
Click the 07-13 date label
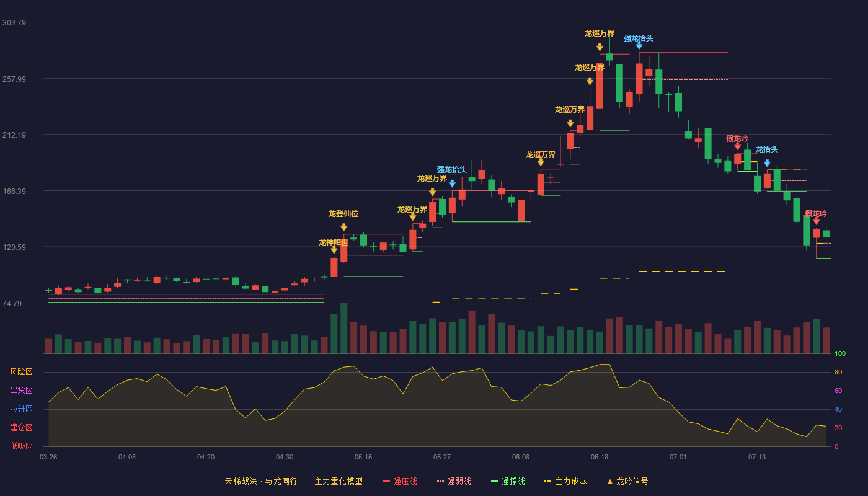[x=757, y=457]
